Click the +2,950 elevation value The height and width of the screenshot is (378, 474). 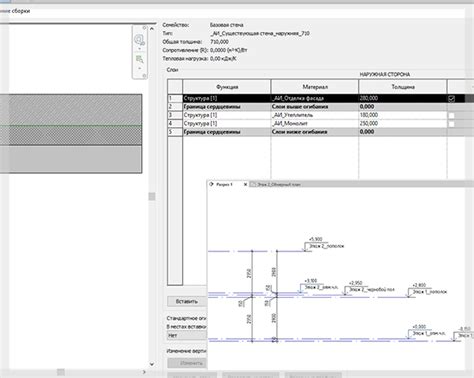point(355,283)
